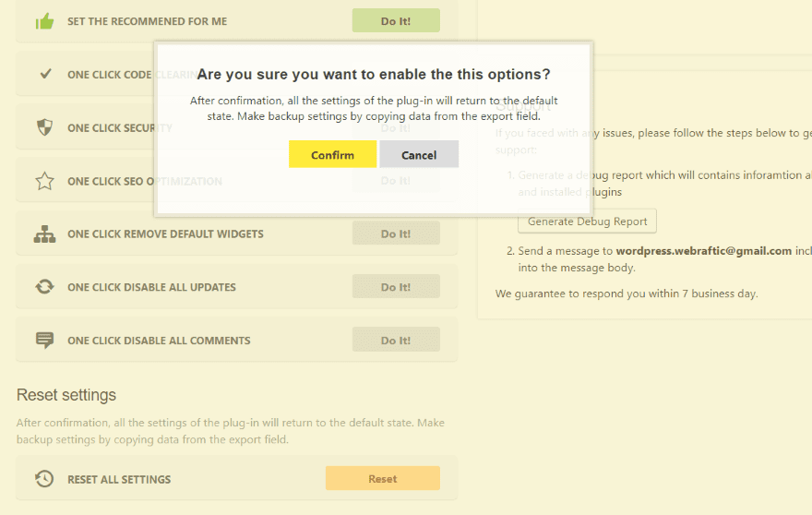Viewport: 812px width, 515px height.
Task: Click the dialog title 'Are you sure you want to enable'
Action: pyautogui.click(x=374, y=74)
